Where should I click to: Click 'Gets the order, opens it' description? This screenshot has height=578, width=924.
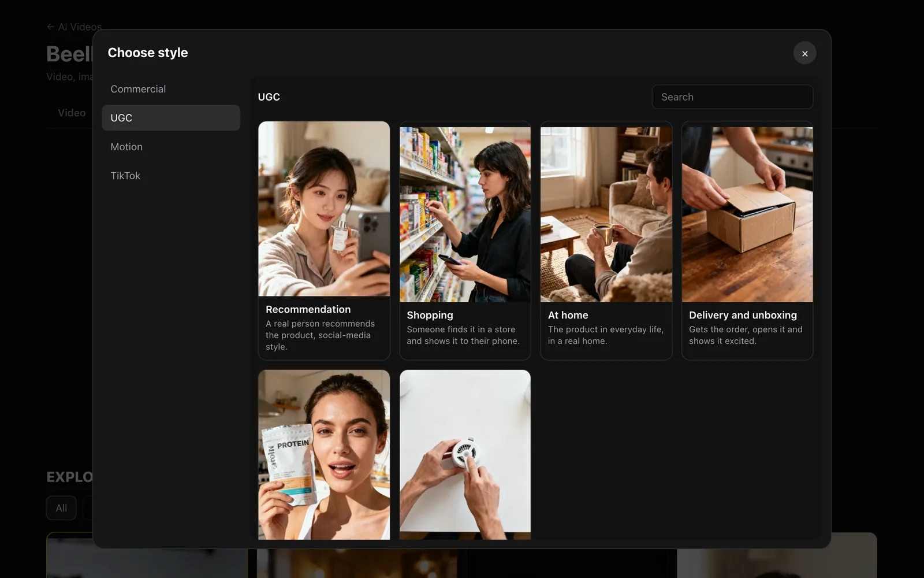click(746, 335)
